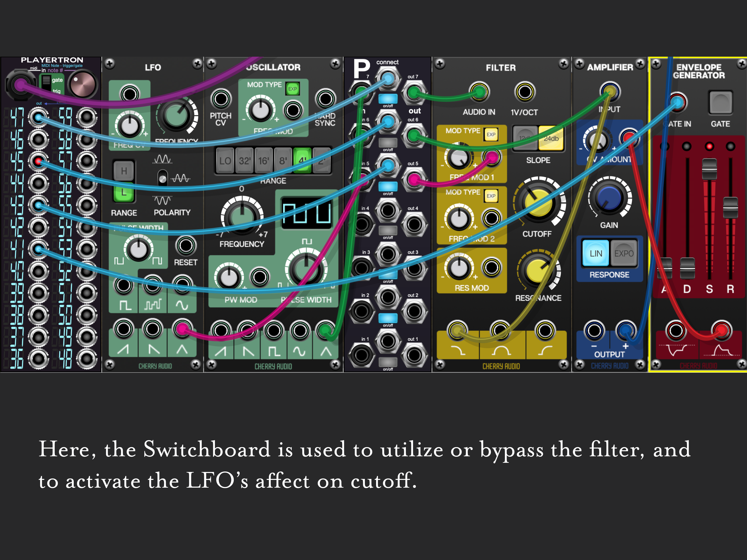The image size is (747, 560).
Task: Toggle the Switchboard channel 7 on/off button
Action: pos(388,99)
